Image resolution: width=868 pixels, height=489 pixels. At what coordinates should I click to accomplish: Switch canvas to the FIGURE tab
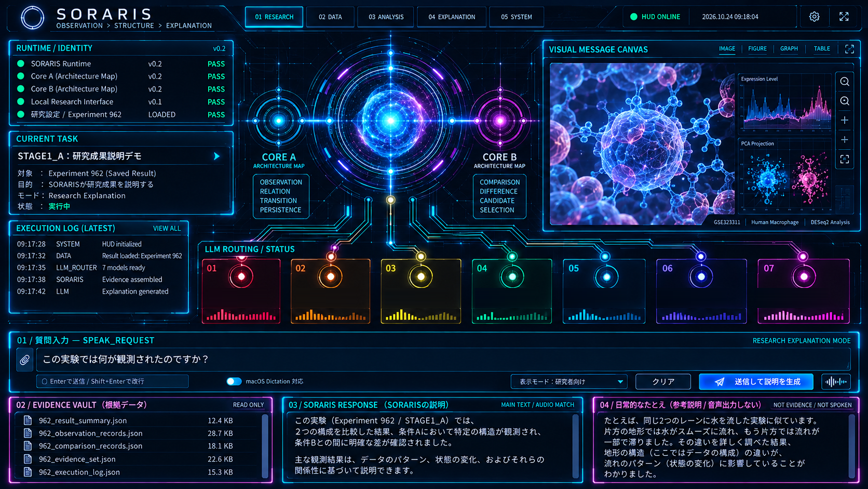pyautogui.click(x=757, y=49)
